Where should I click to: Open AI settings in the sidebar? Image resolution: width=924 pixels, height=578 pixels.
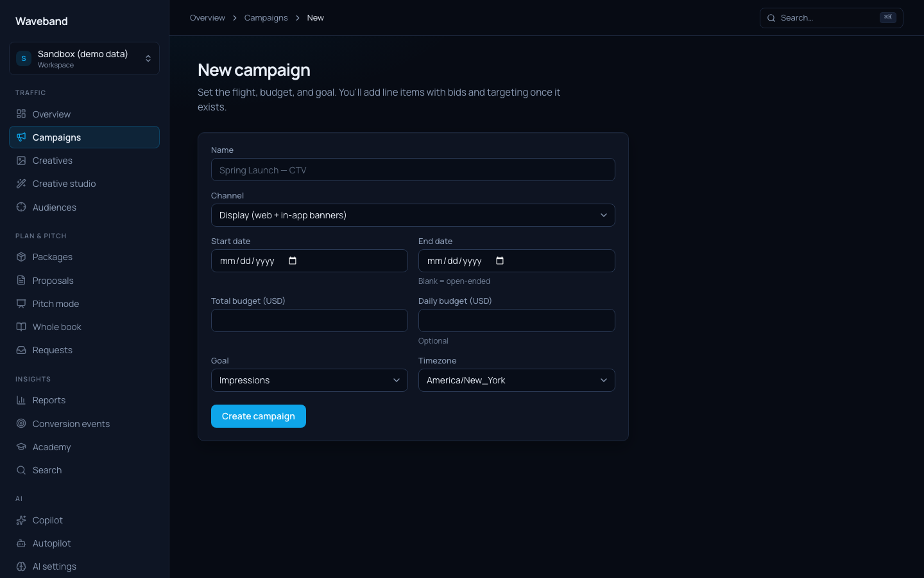tap(84, 566)
